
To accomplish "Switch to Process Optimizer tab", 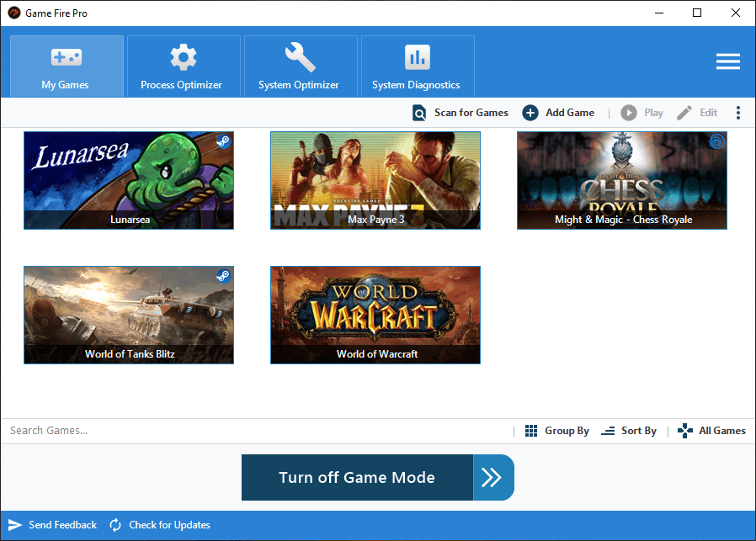I will (x=184, y=66).
